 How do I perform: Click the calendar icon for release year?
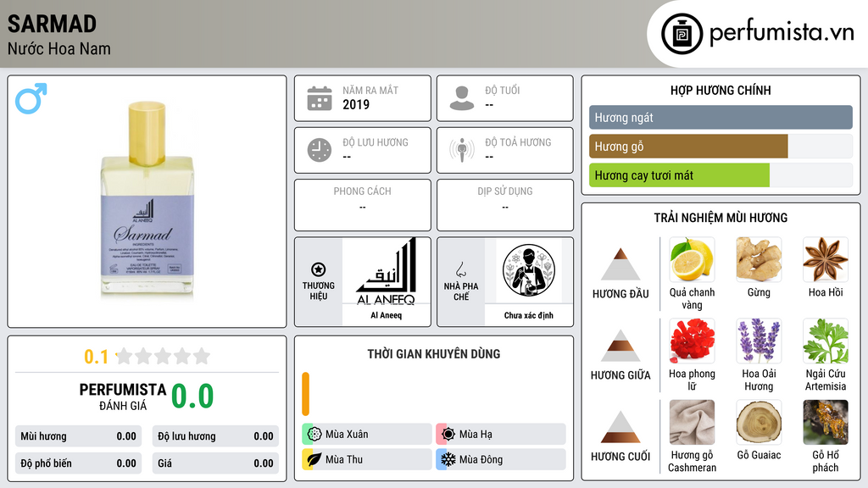pos(320,98)
